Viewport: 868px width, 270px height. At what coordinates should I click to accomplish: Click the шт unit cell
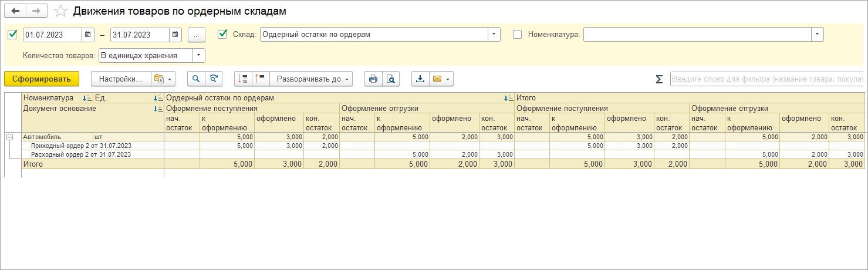(129, 137)
